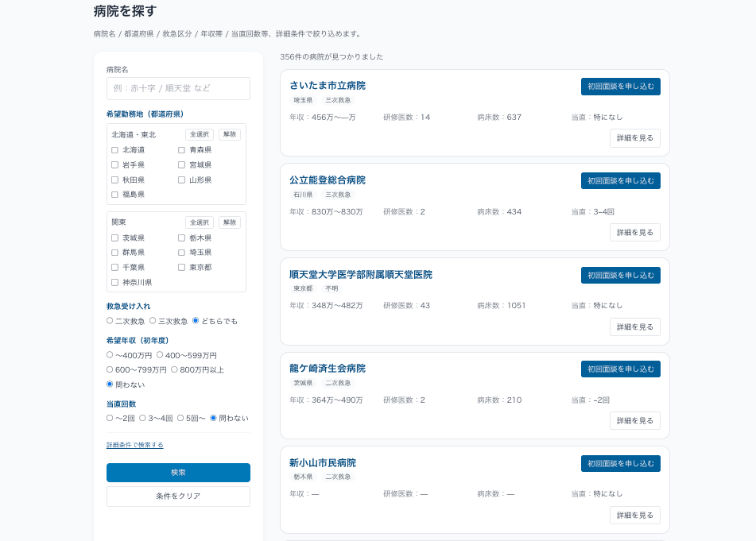
Task: Check the 東京都 checkbox
Action: coord(181,268)
